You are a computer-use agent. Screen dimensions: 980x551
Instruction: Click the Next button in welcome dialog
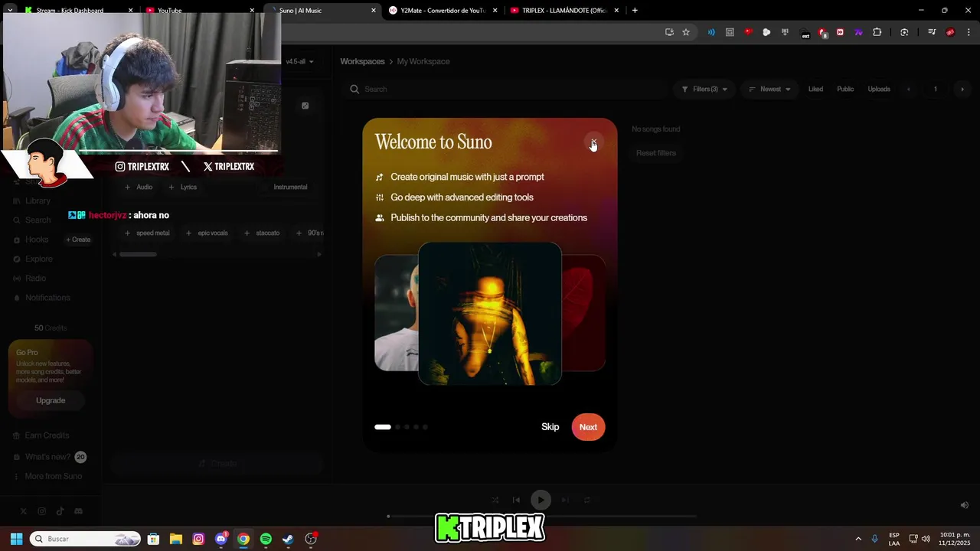588,427
